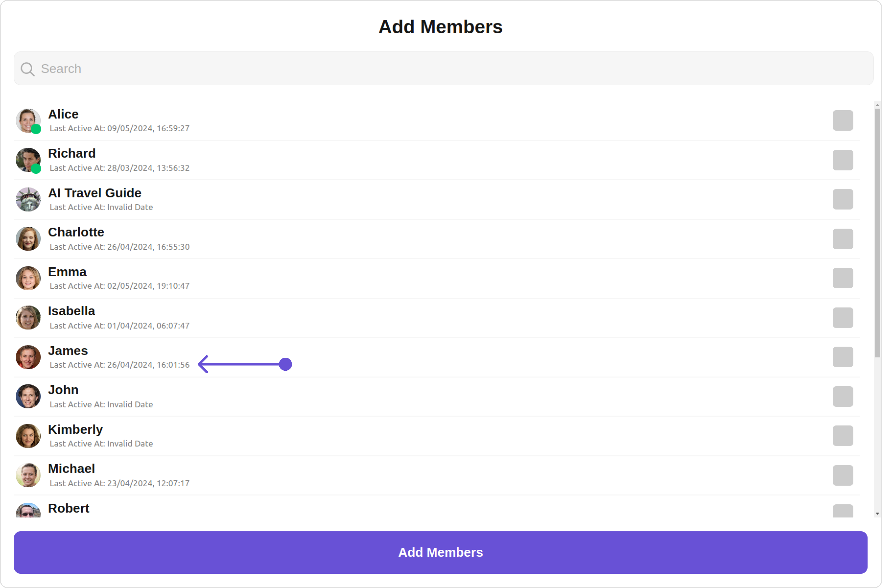This screenshot has width=882, height=588.
Task: Click the scrollbar down arrow
Action: click(x=877, y=514)
